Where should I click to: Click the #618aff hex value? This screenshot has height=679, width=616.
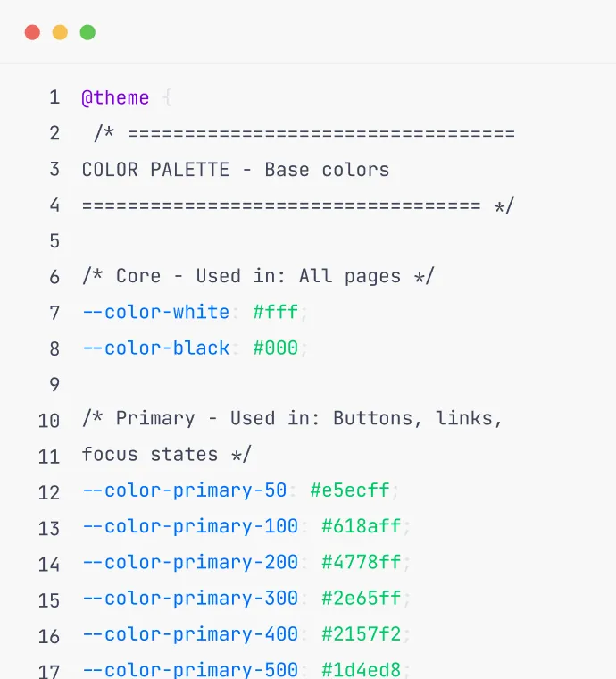362,526
